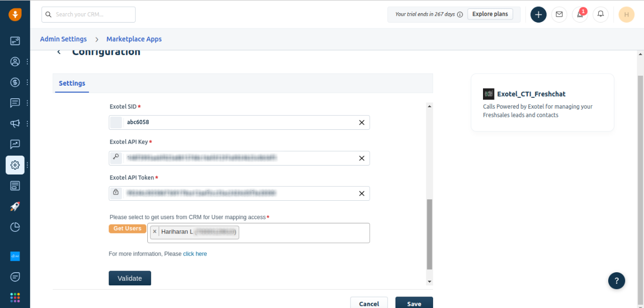The height and width of the screenshot is (308, 644).
Task: Click the settings form scrollbar down arrow
Action: [429, 282]
